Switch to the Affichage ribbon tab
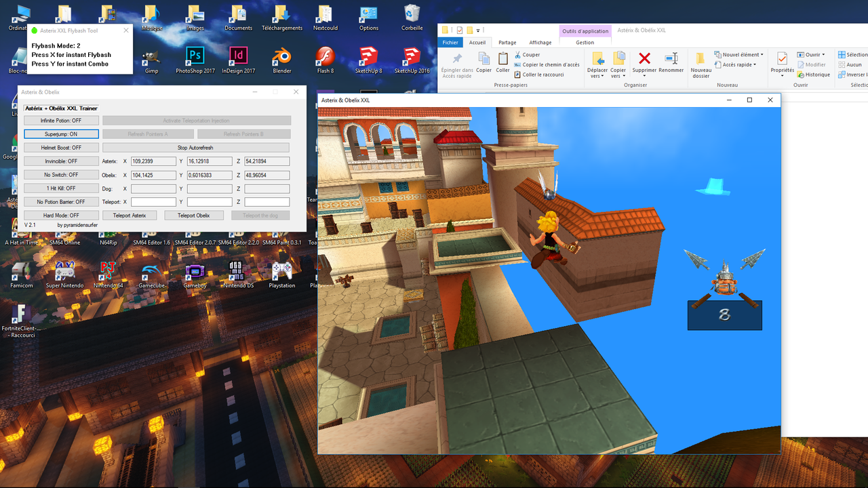This screenshot has width=868, height=488. (540, 42)
